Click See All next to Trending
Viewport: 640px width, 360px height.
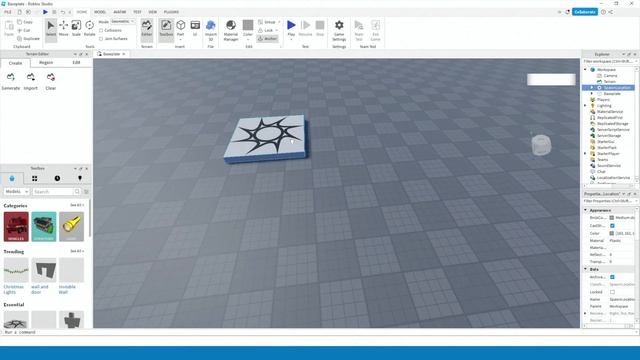pos(77,251)
